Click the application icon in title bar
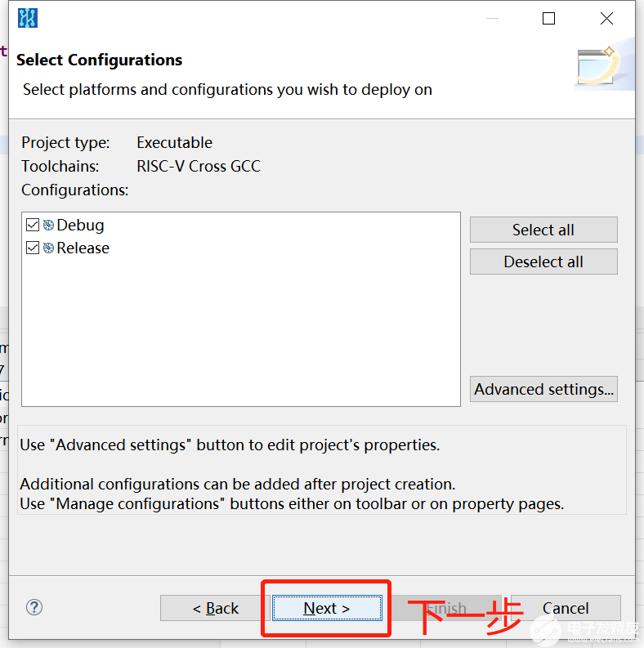Screen dimensions: 644x648 point(28,18)
